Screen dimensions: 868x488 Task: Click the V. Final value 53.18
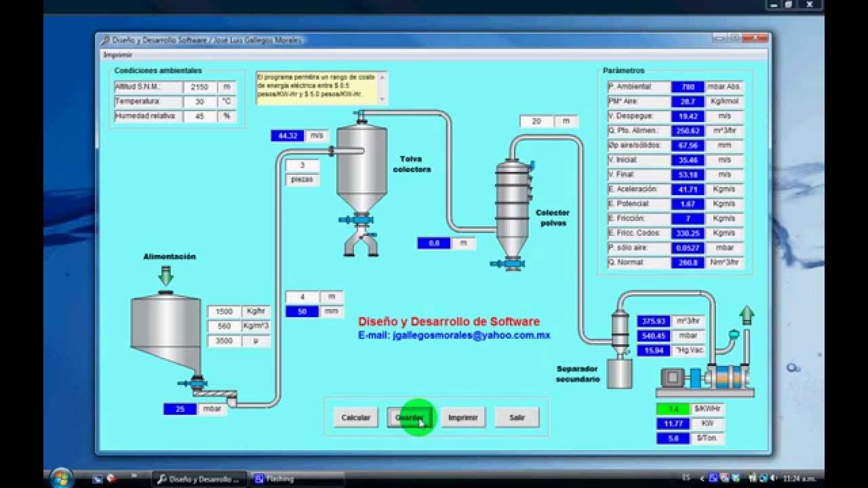pyautogui.click(x=688, y=175)
